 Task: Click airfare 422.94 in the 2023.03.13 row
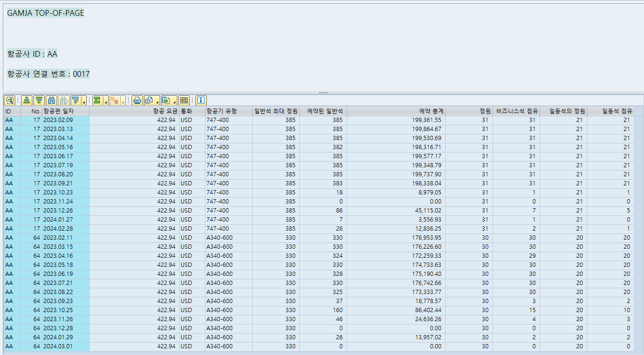point(134,129)
